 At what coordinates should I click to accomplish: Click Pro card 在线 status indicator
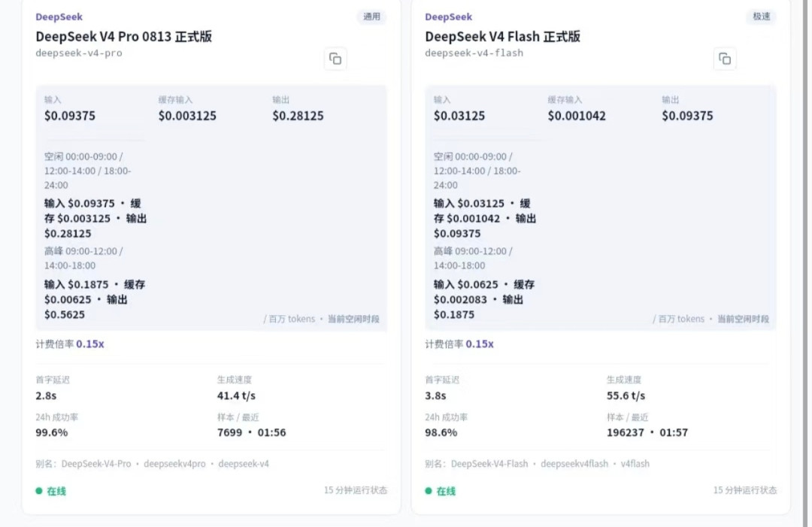[x=51, y=491]
